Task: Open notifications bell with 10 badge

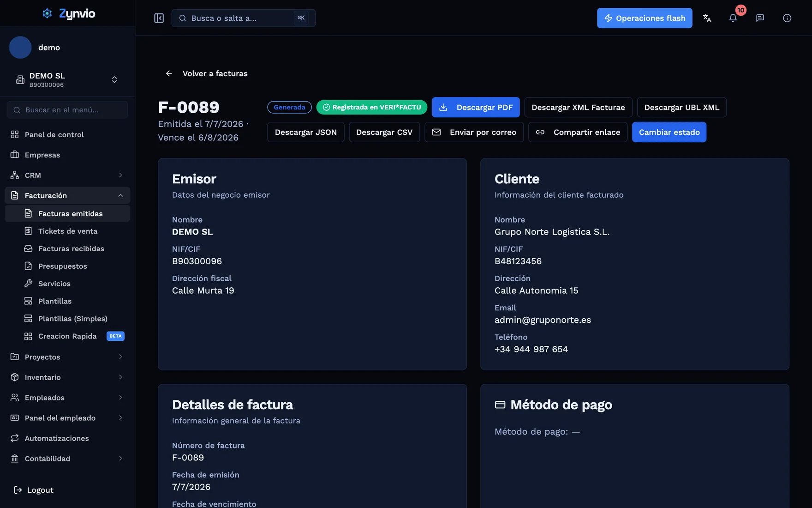Action: pyautogui.click(x=733, y=18)
